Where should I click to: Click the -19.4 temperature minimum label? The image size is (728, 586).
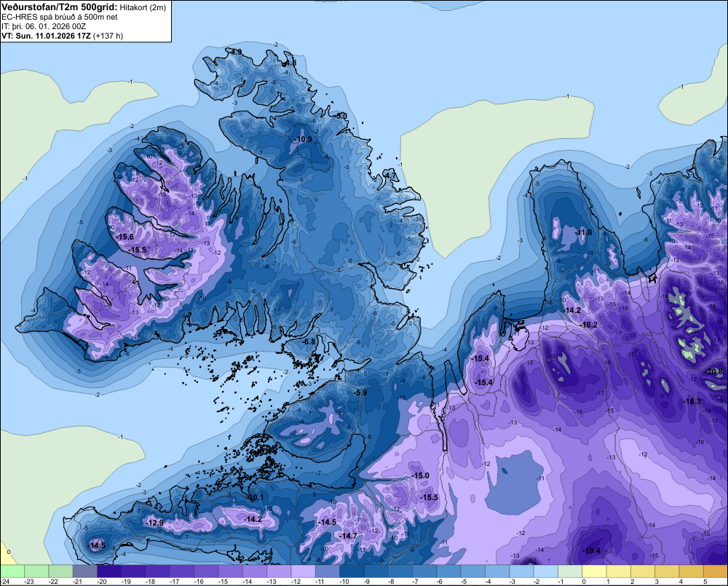coord(591,551)
